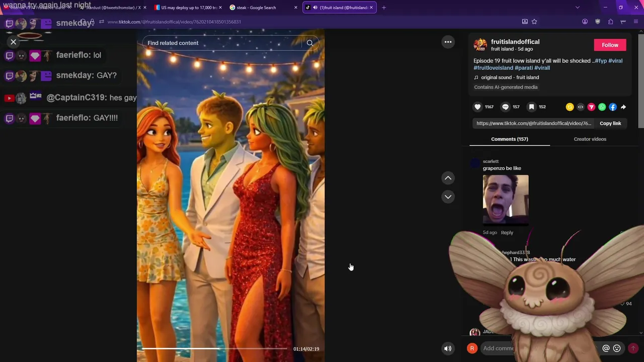Copy the video link
Image resolution: width=644 pixels, height=362 pixels.
[x=610, y=123]
